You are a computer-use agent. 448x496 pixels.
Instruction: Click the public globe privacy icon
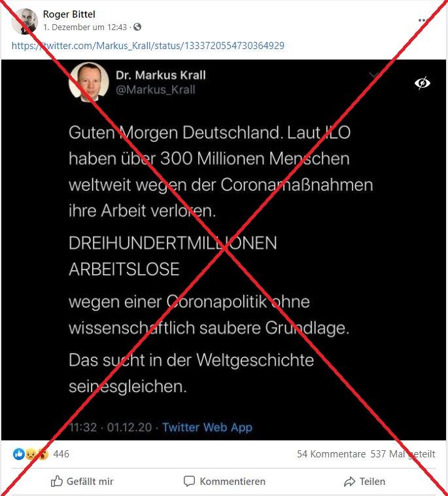coord(137,27)
